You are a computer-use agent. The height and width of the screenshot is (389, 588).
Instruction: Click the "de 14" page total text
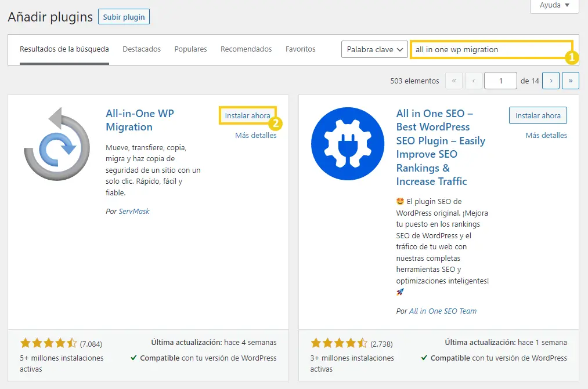click(x=529, y=81)
